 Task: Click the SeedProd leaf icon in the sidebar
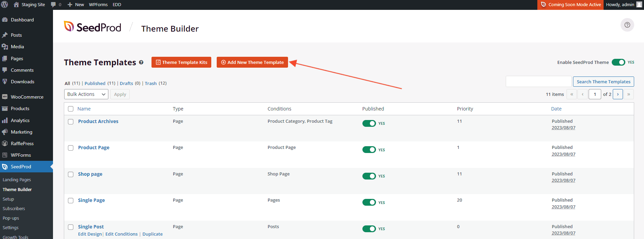[x=5, y=167]
